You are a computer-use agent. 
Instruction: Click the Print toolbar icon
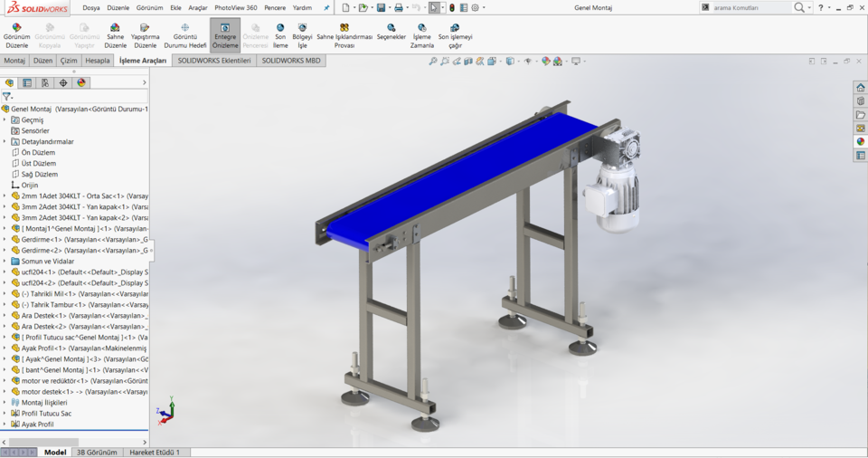pyautogui.click(x=399, y=8)
